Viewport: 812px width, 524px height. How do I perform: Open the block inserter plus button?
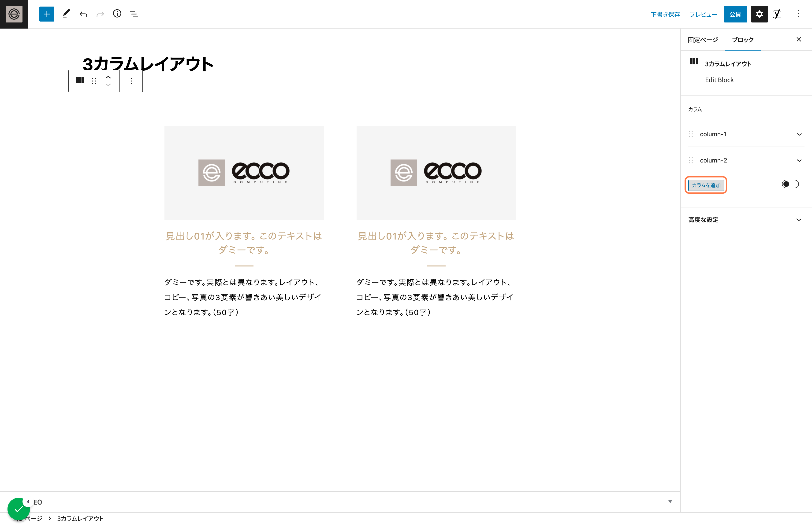click(x=47, y=14)
